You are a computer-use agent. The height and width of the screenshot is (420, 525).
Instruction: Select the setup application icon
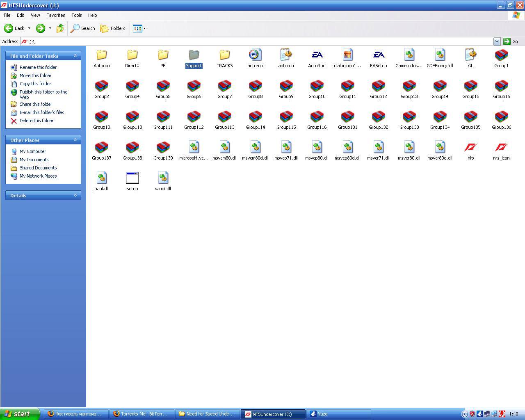[x=132, y=178]
